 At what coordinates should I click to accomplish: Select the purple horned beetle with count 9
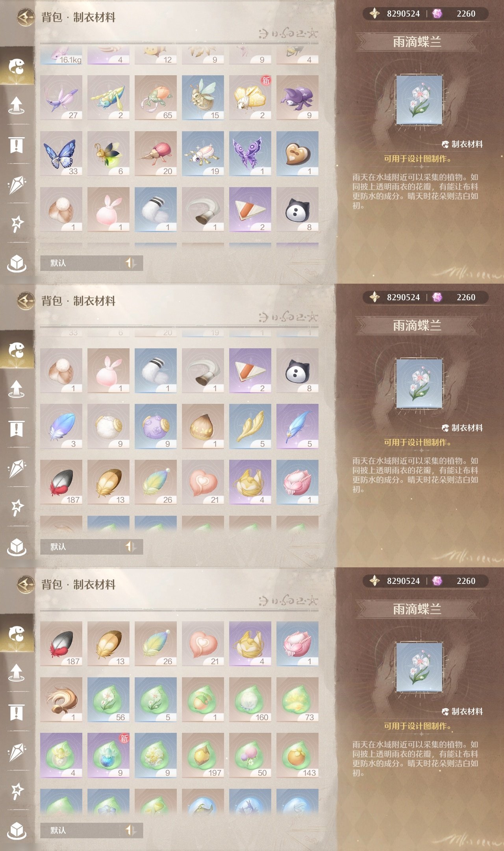point(297,98)
